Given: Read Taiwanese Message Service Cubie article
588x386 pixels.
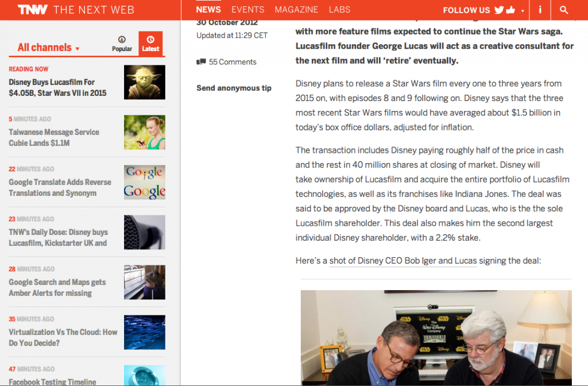Looking at the screenshot, I should tap(54, 137).
